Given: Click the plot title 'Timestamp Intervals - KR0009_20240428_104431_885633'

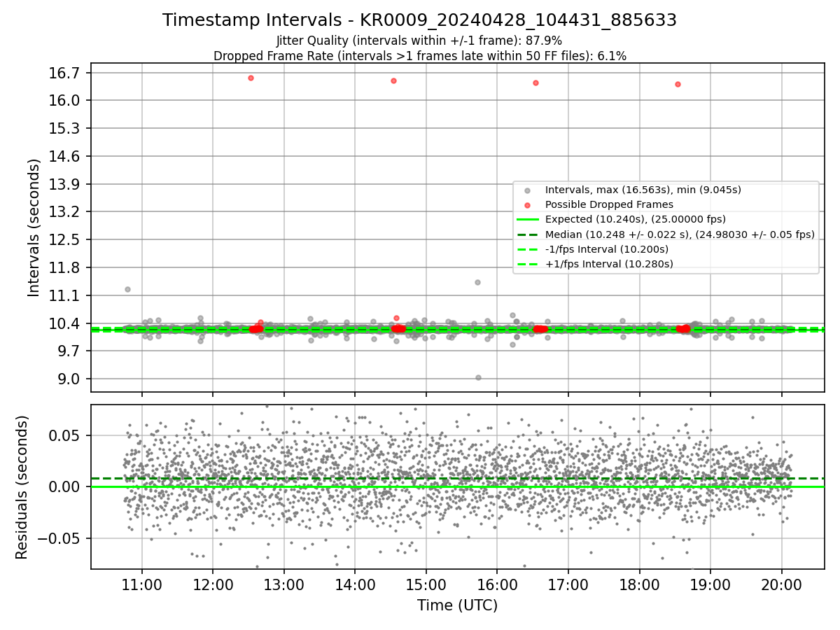Looking at the screenshot, I should pos(419,20).
